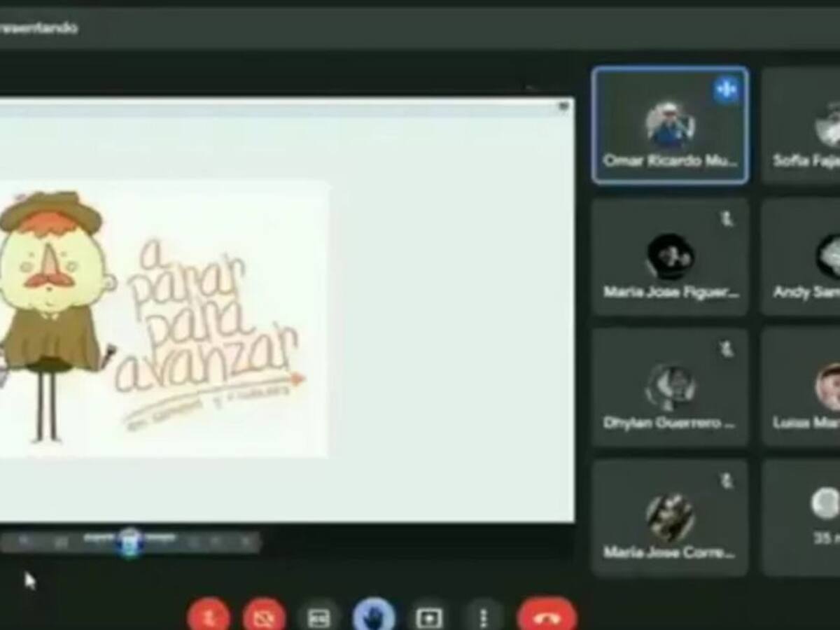The width and height of the screenshot is (840, 630).
Task: Select Dhylan Guerrero's profile avatar
Action: (670, 386)
